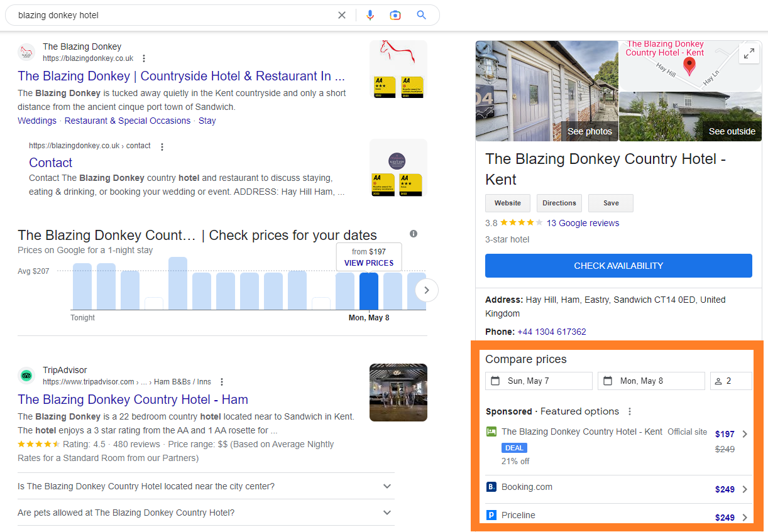768x532 pixels.
Task: Search by image using the Google Lens icon
Action: tap(395, 14)
